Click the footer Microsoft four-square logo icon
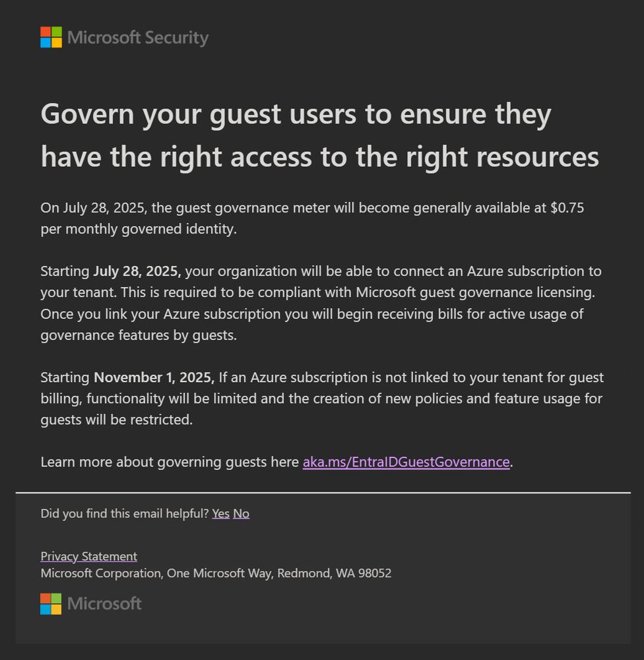This screenshot has height=660, width=644. [51, 604]
